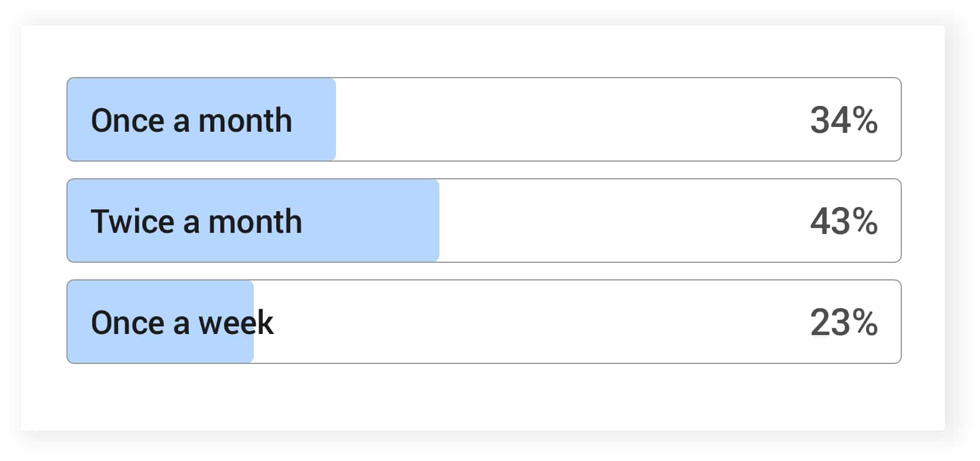This screenshot has width=980, height=461.
Task: Click the empty white area of the "Once a week" bar
Action: click(529, 322)
